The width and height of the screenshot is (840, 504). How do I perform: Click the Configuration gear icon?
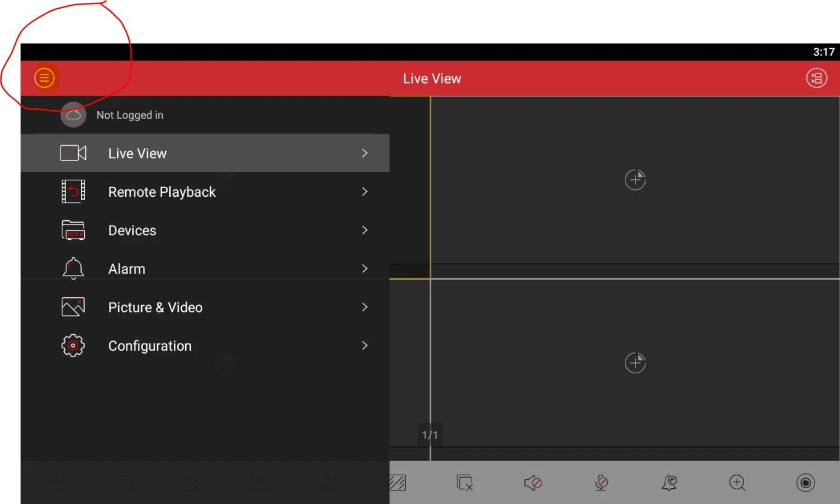(x=73, y=345)
